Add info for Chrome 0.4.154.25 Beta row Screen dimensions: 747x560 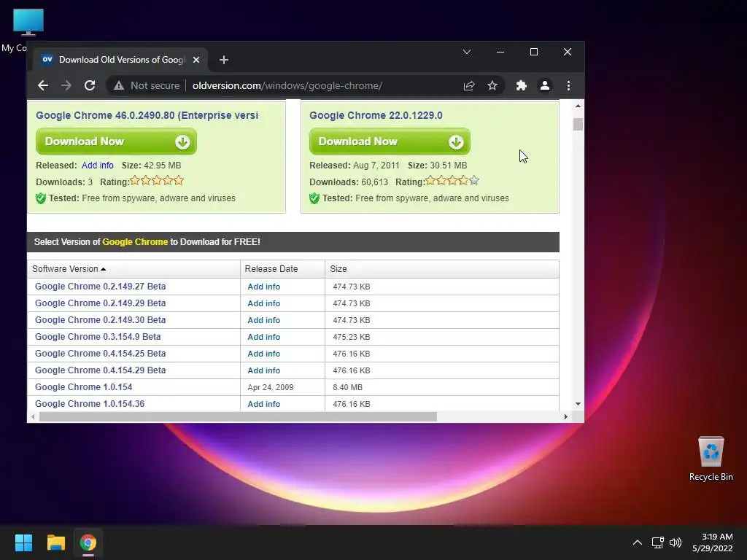[x=263, y=354]
